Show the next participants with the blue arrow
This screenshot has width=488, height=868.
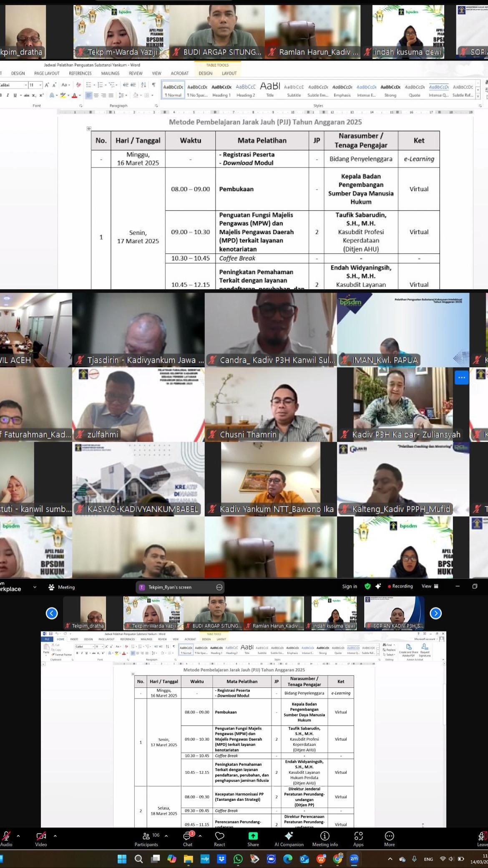pos(435,613)
